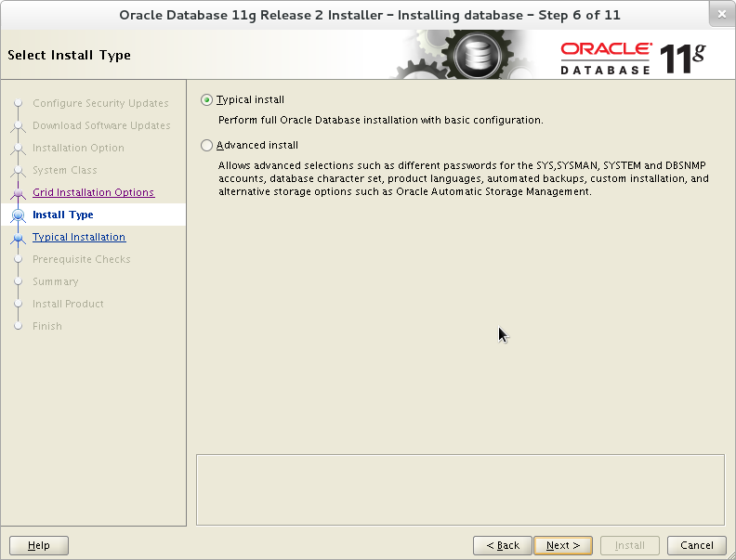Click the Grid Installation Options step marker icon
736x560 pixels.
[x=19, y=193]
